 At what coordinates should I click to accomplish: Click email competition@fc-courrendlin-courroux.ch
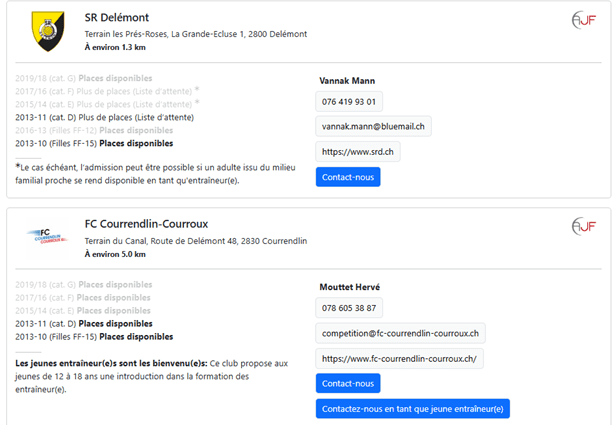(400, 333)
